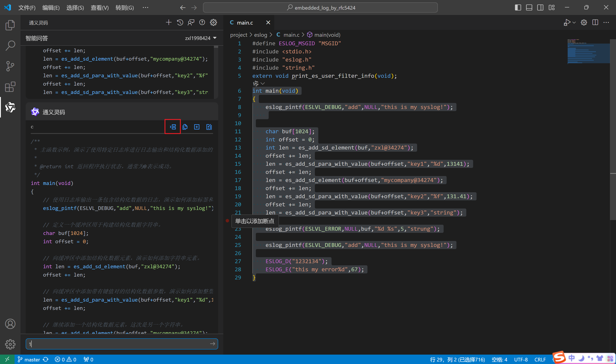This screenshot has width=616, height=364.
Task: Open the Explorer view in activity bar
Action: pyautogui.click(x=10, y=25)
